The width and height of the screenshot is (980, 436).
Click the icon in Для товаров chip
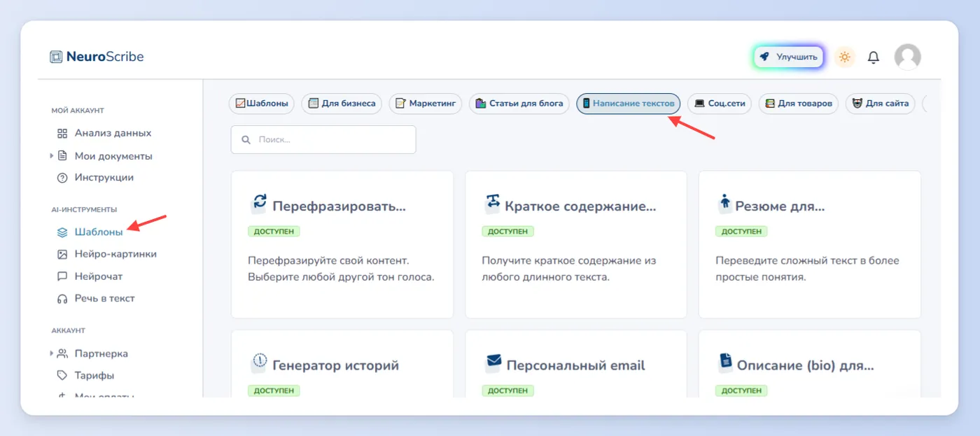(x=770, y=104)
